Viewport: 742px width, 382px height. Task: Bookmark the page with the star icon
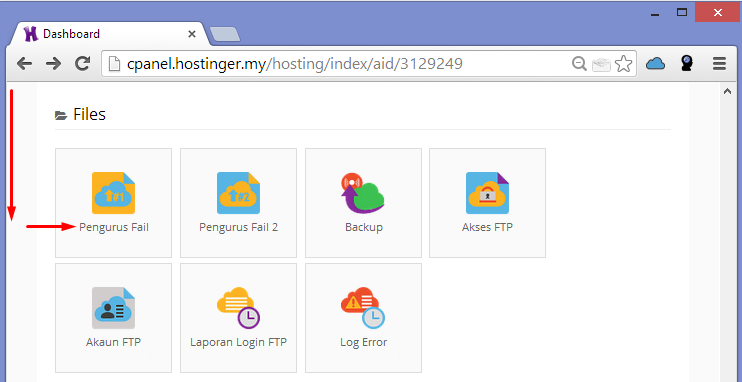(x=624, y=63)
